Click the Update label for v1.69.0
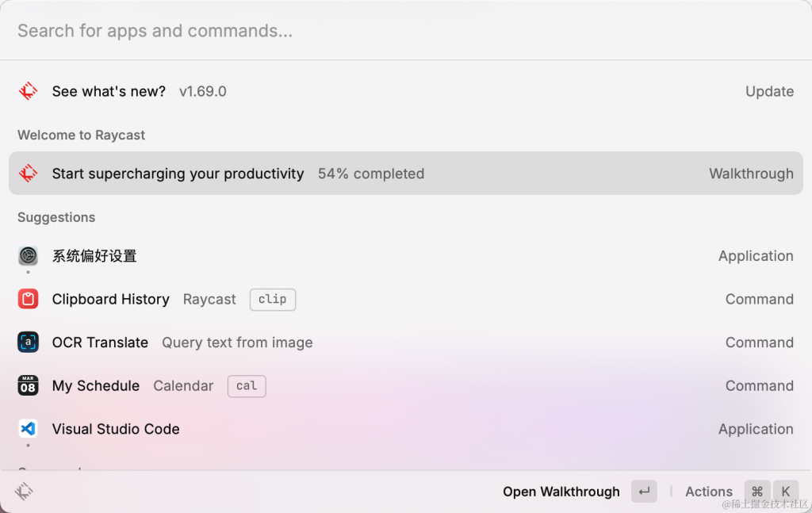 point(769,91)
